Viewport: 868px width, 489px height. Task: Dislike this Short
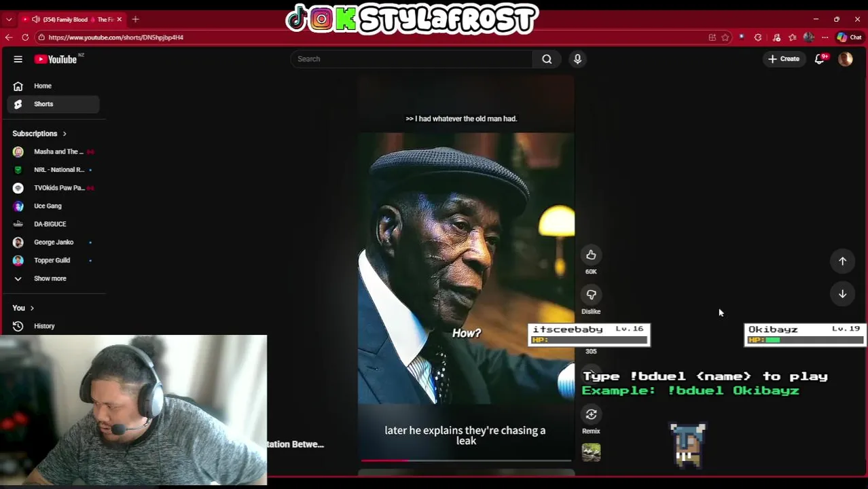point(591,295)
